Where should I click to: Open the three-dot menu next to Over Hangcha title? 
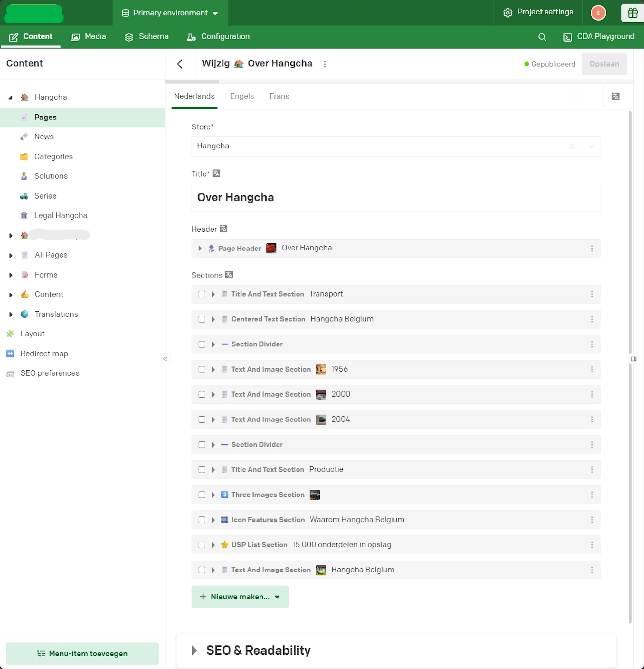[x=324, y=64]
